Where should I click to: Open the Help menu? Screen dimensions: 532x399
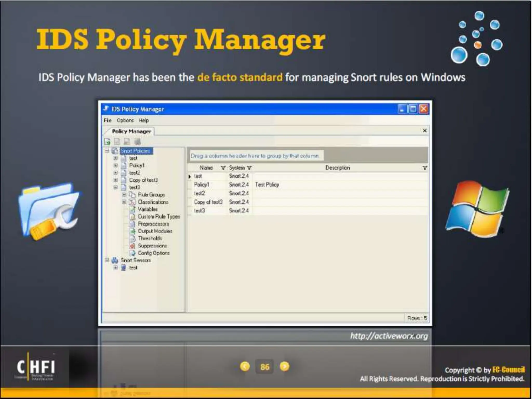(144, 120)
